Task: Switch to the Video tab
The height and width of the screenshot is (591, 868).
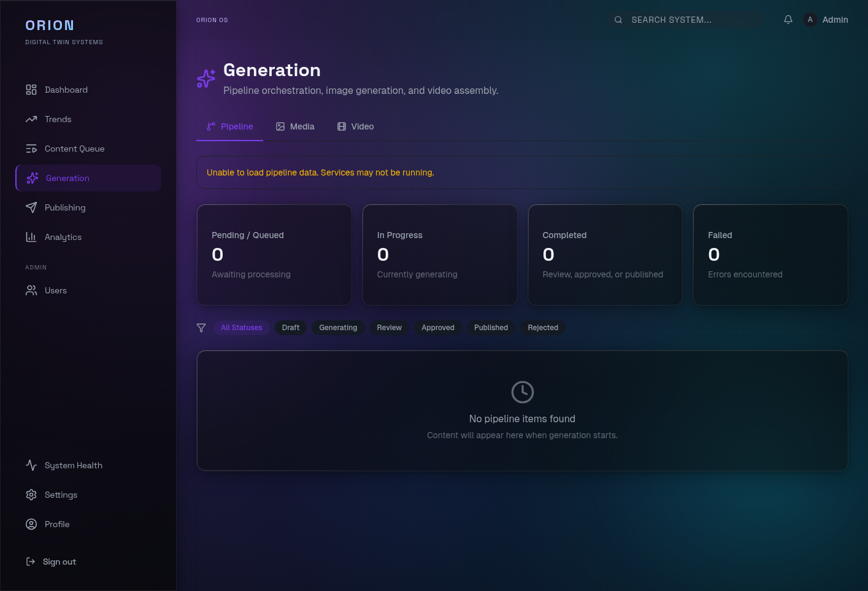Action: 356,126
